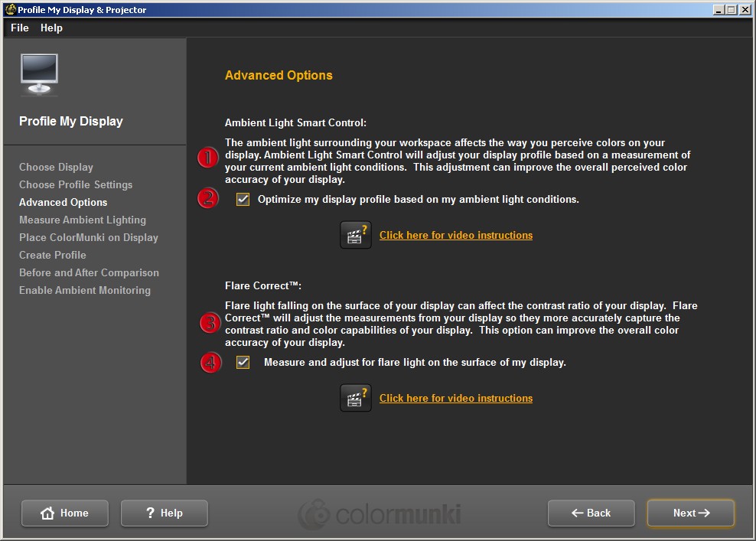Image resolution: width=756 pixels, height=541 pixels.
Task: Toggle Measure and adjust for flare light checkbox
Action: 243,362
